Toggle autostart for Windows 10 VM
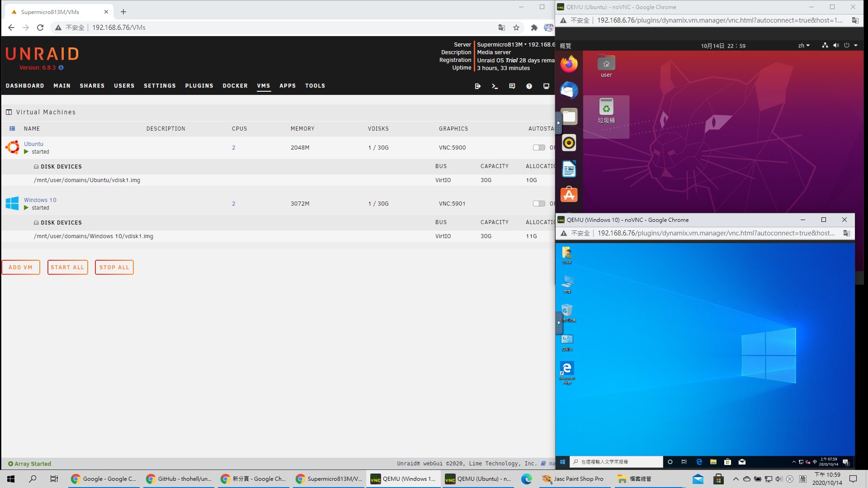868x488 pixels. [538, 203]
